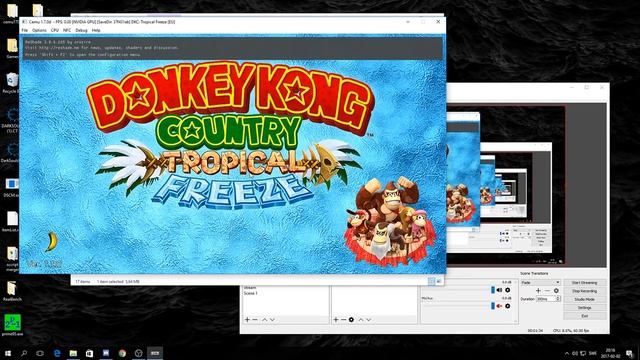Viewport: 640px width, 360px height.
Task: Click the Mic/Aux volume slider handle
Action: point(493,306)
